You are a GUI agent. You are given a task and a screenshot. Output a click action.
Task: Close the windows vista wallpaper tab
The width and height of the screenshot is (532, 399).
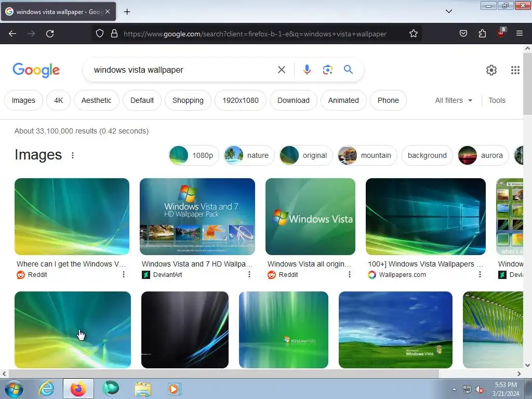click(108, 11)
